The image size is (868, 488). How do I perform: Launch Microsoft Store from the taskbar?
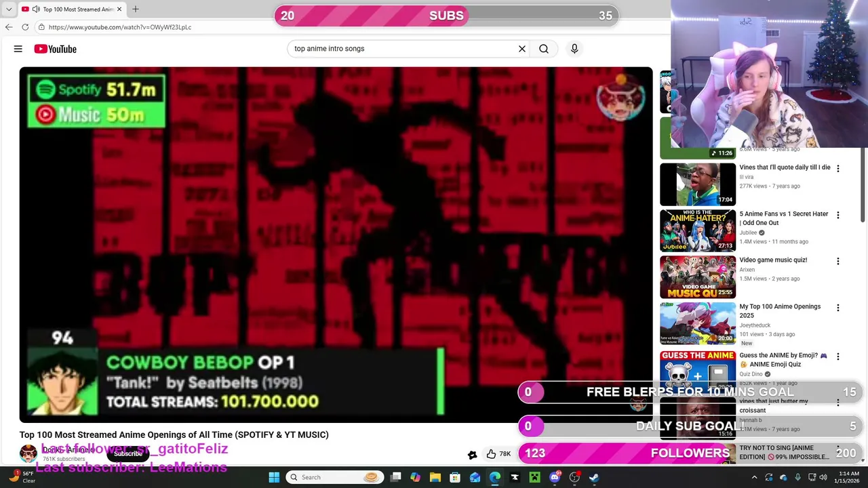(455, 477)
